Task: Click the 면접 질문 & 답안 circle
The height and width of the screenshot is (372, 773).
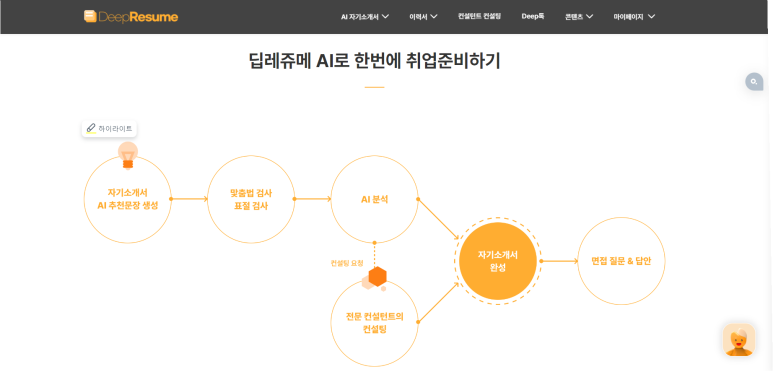Action: tap(621, 261)
